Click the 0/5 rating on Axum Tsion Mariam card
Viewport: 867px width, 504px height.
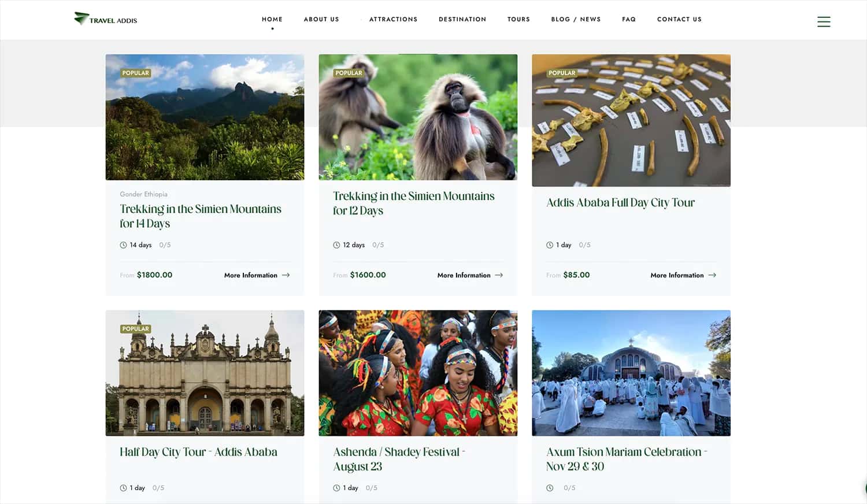569,488
